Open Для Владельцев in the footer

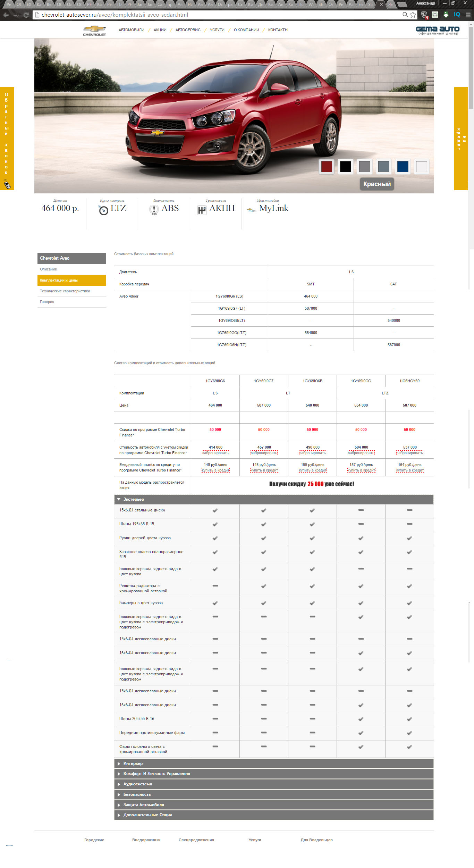click(x=317, y=840)
